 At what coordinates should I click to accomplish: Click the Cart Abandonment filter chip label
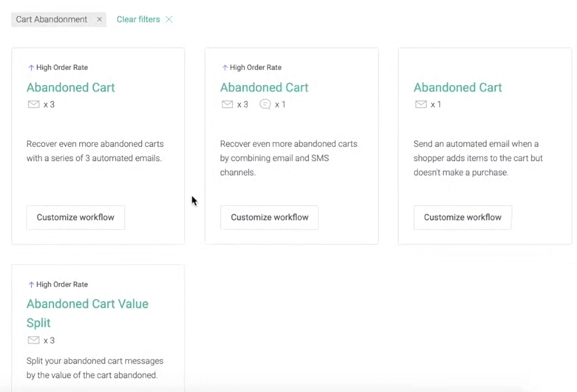click(52, 19)
